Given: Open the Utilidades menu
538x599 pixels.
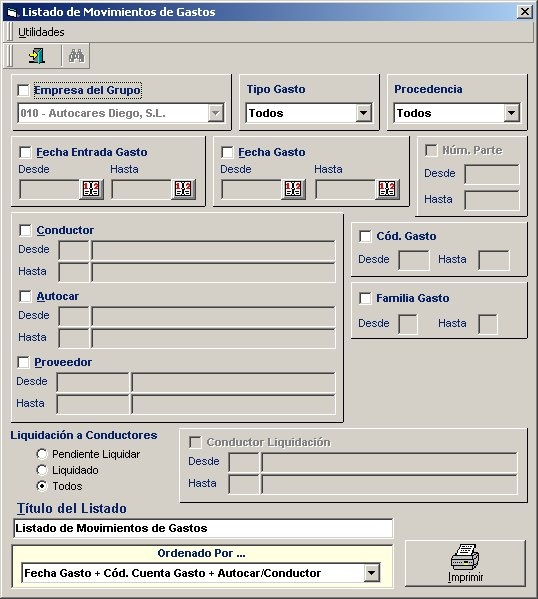Looking at the screenshot, I should click(41, 32).
